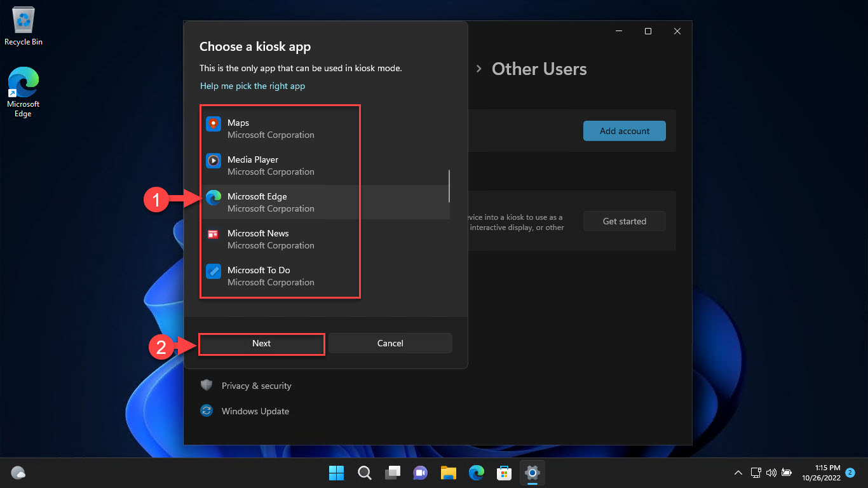This screenshot has width=868, height=488.
Task: Click the taskbar Search icon
Action: (x=365, y=473)
